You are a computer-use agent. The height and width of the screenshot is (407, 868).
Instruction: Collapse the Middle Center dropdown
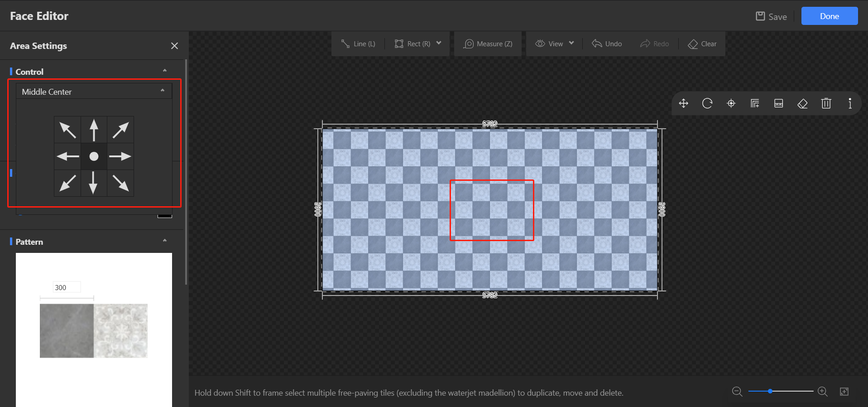[162, 91]
